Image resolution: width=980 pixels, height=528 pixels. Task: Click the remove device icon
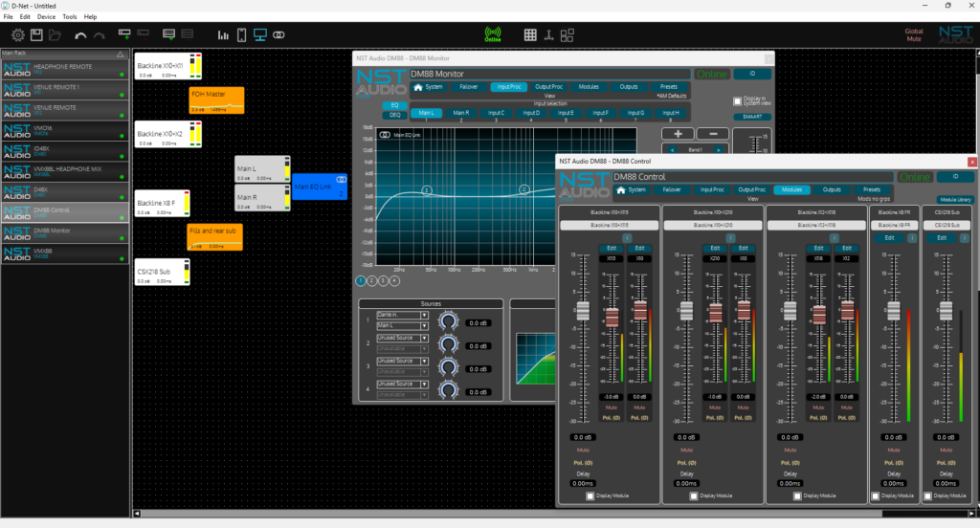click(144, 34)
